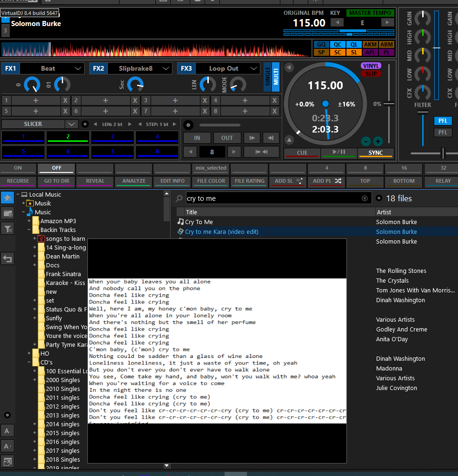The image size is (458, 476).
Task: Click the ANALYZE button
Action: [134, 181]
